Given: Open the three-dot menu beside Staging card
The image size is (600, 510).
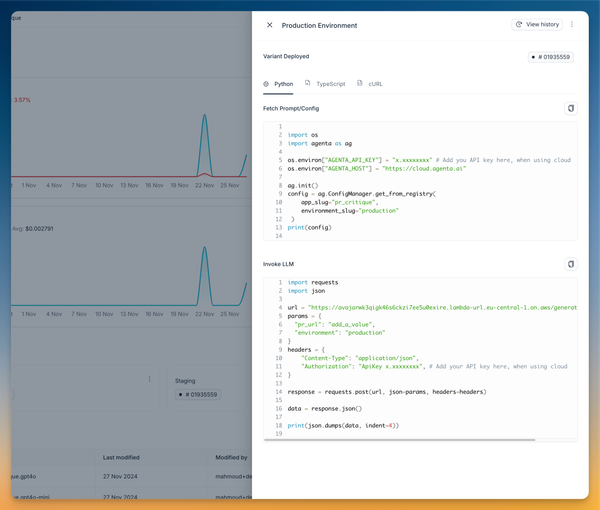Looking at the screenshot, I should click(x=149, y=379).
